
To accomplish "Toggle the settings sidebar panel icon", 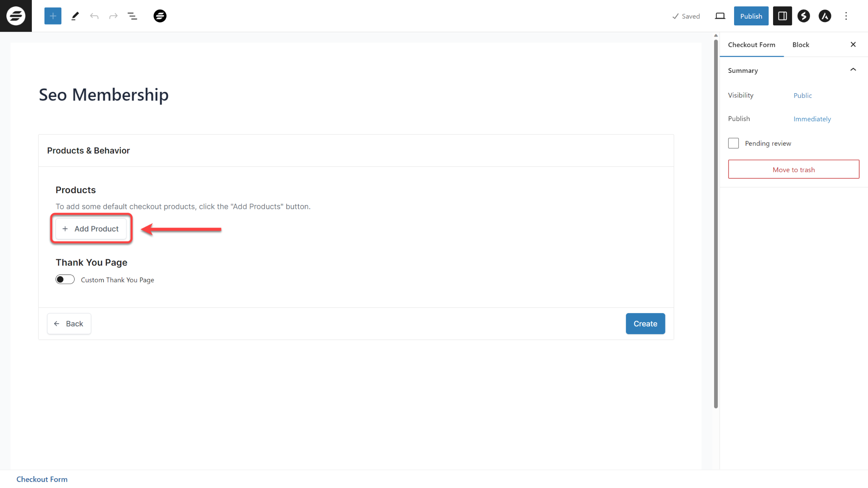I will coord(782,16).
